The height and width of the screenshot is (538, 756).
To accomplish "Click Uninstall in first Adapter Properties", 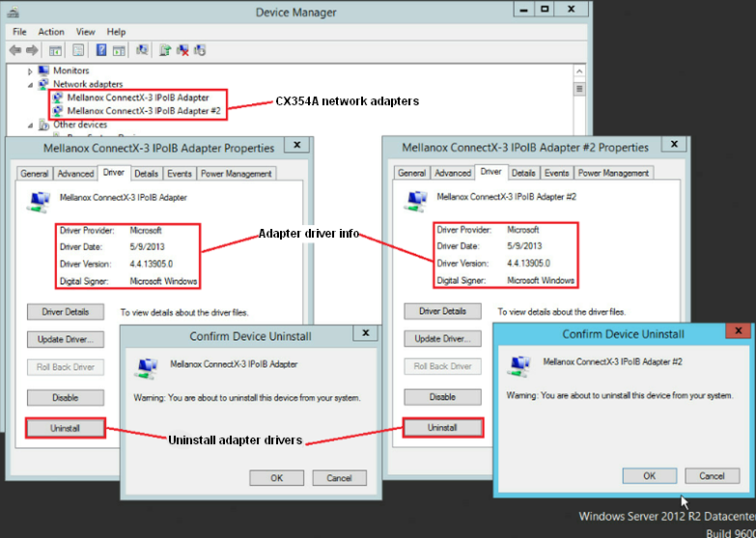I will click(66, 429).
